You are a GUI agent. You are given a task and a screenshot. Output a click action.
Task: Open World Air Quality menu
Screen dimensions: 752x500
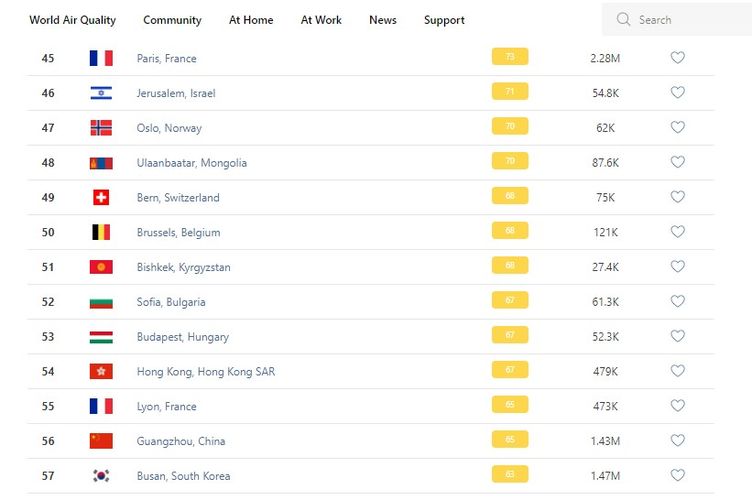coord(72,20)
